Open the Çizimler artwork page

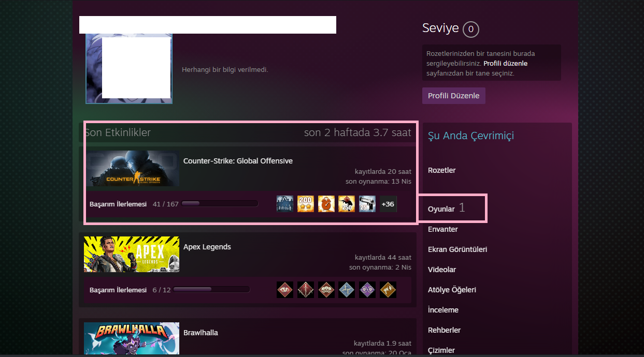coord(441,350)
